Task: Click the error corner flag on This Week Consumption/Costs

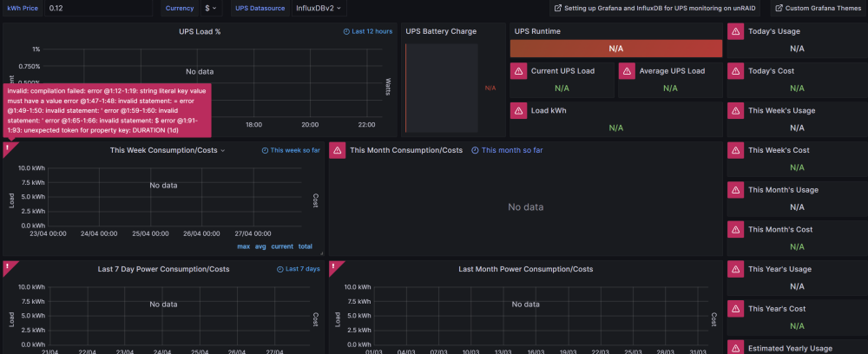Action: 8,147
